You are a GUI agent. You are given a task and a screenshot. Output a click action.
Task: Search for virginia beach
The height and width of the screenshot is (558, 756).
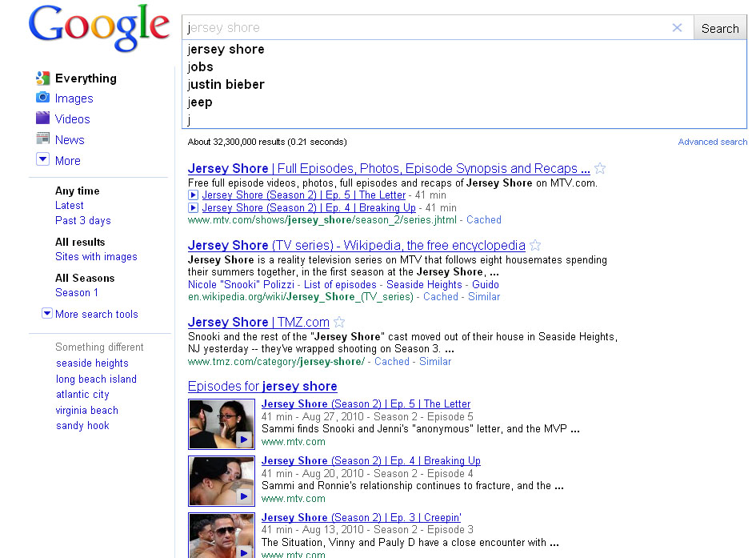[x=86, y=411]
